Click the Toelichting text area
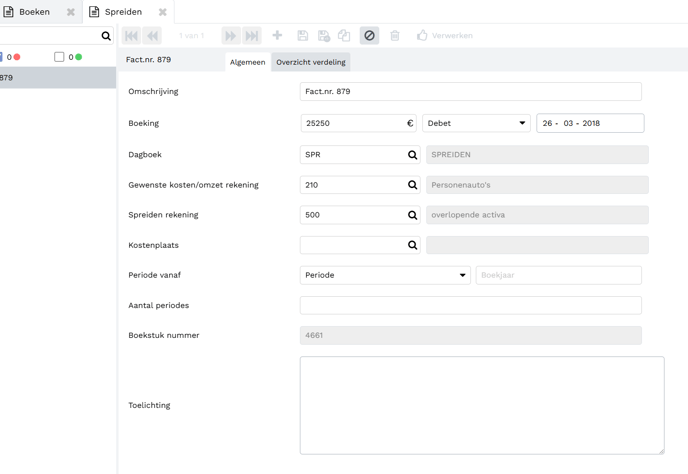 point(482,405)
